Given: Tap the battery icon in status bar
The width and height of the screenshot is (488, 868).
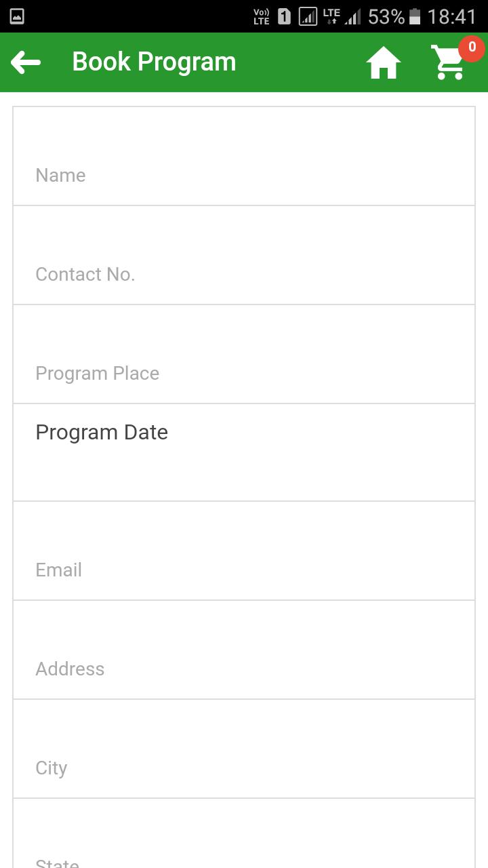Looking at the screenshot, I should 415,16.
